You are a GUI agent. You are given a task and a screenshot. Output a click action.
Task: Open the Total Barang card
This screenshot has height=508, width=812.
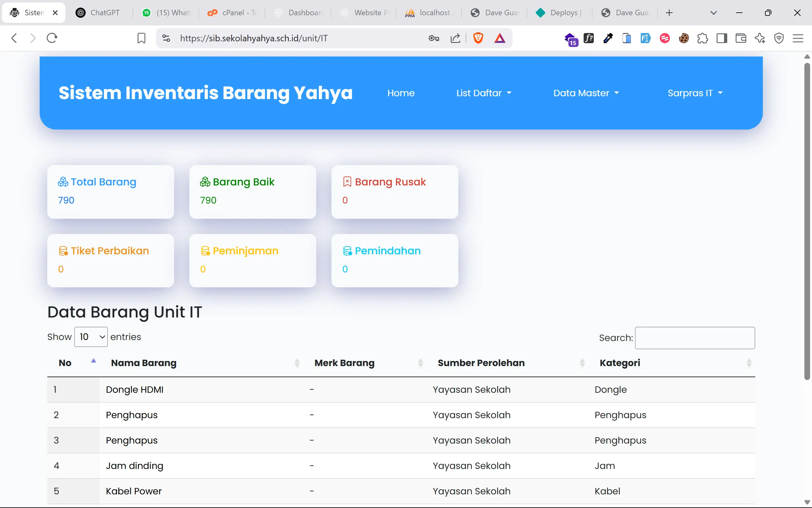click(111, 192)
